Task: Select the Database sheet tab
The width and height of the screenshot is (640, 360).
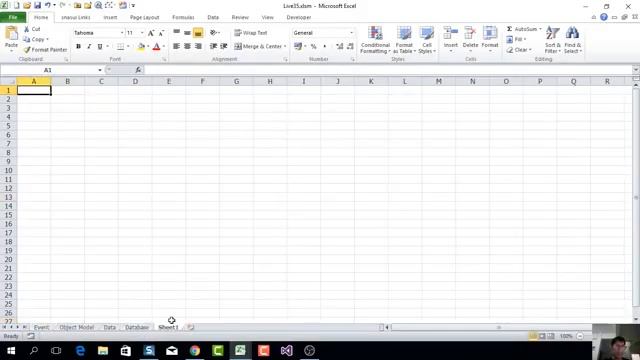Action: tap(137, 327)
